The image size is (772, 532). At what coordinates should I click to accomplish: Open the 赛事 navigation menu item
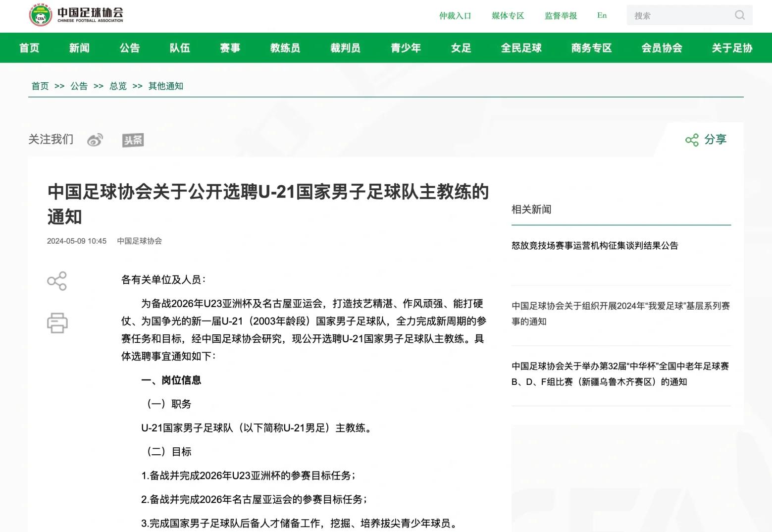point(230,48)
